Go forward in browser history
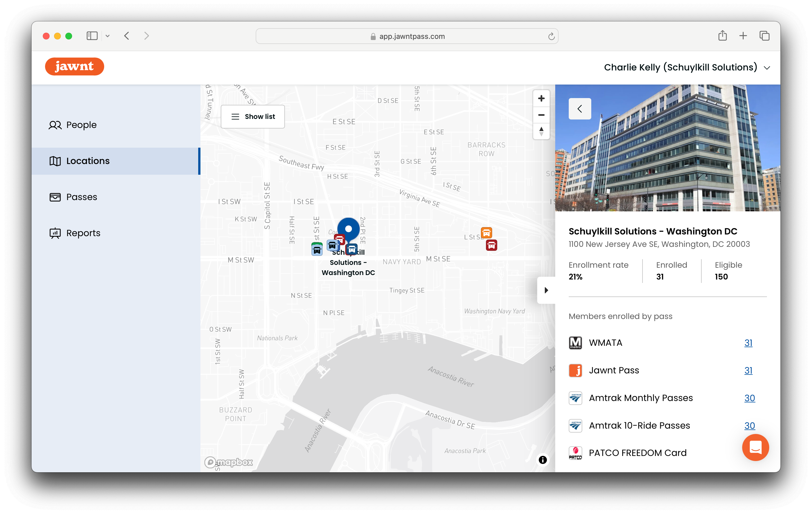Viewport: 812px width, 514px height. 146,36
